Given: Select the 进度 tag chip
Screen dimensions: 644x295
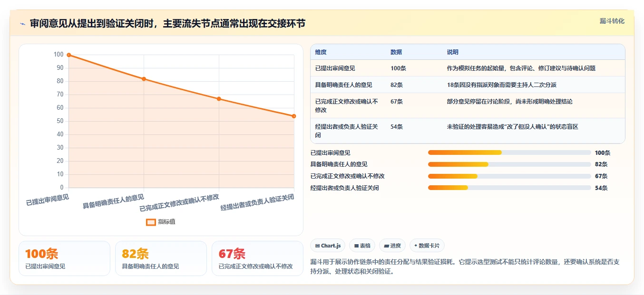Looking at the screenshot, I should 392,246.
